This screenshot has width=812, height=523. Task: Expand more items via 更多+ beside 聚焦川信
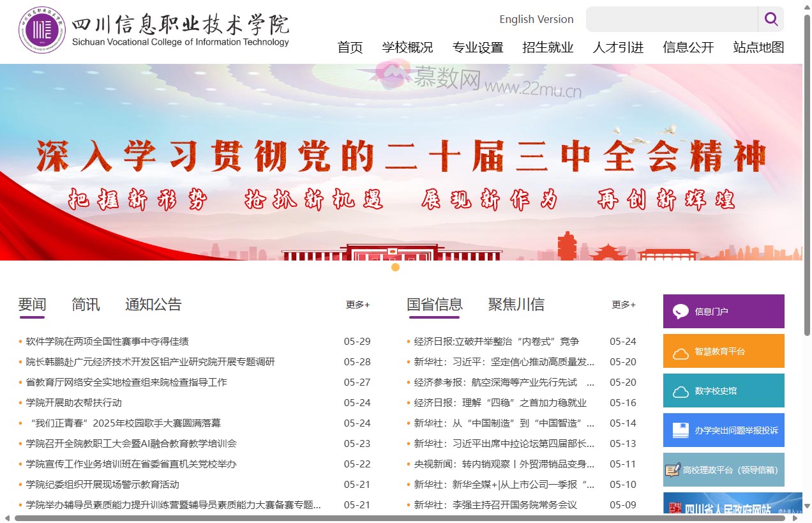click(x=624, y=305)
